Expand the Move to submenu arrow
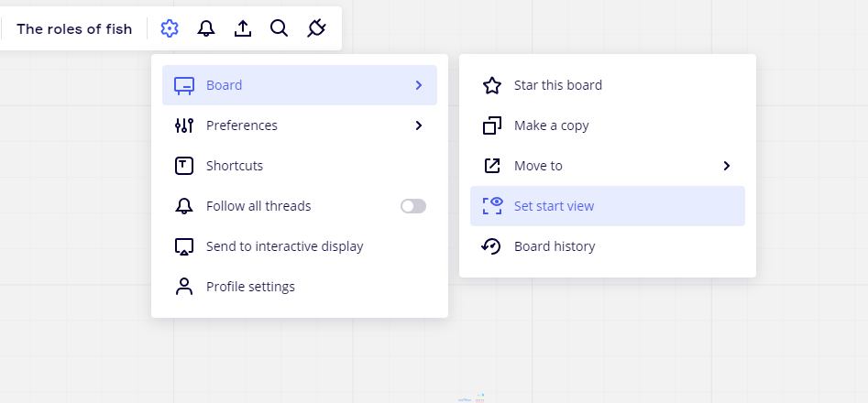 [x=727, y=166]
